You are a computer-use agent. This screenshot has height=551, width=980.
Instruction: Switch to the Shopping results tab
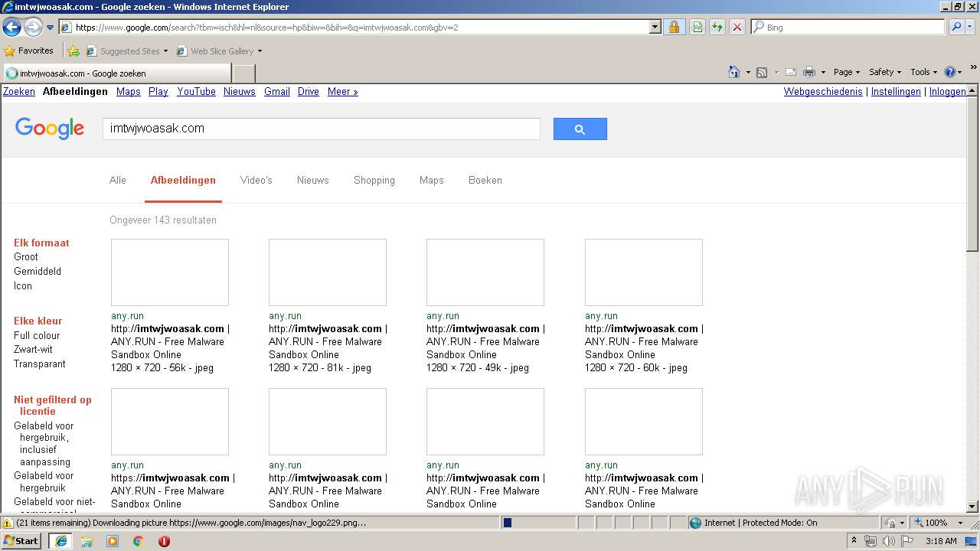tap(374, 180)
